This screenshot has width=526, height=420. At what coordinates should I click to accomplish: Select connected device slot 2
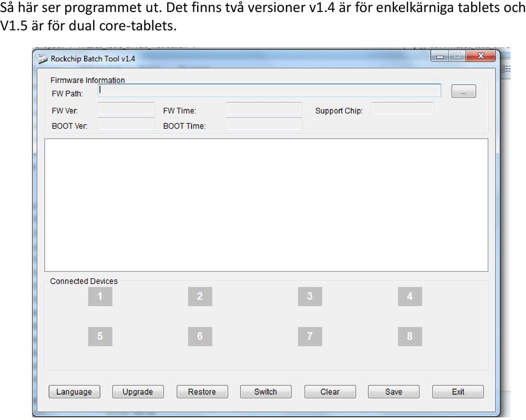click(x=200, y=296)
